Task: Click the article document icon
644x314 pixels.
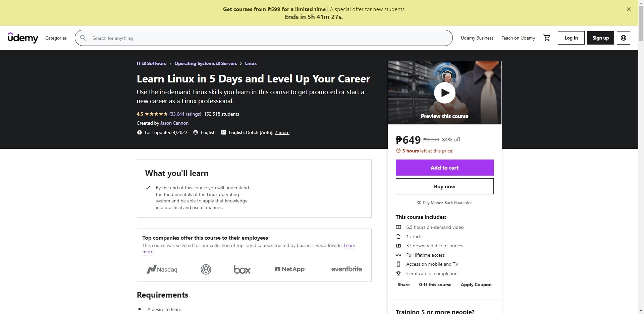Action: click(398, 237)
